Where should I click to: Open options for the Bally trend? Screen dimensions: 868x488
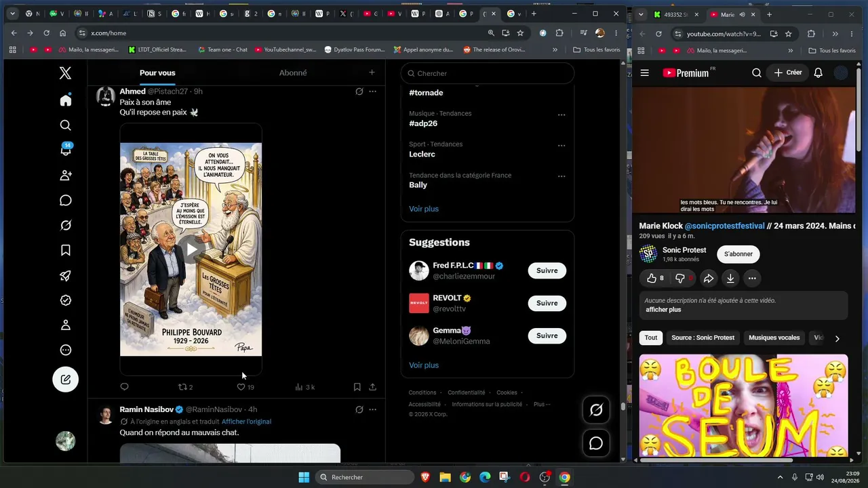pyautogui.click(x=561, y=176)
